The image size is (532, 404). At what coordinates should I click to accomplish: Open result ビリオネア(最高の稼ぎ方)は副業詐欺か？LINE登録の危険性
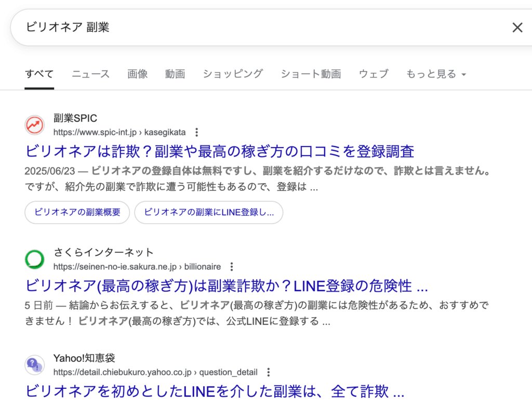[227, 286]
